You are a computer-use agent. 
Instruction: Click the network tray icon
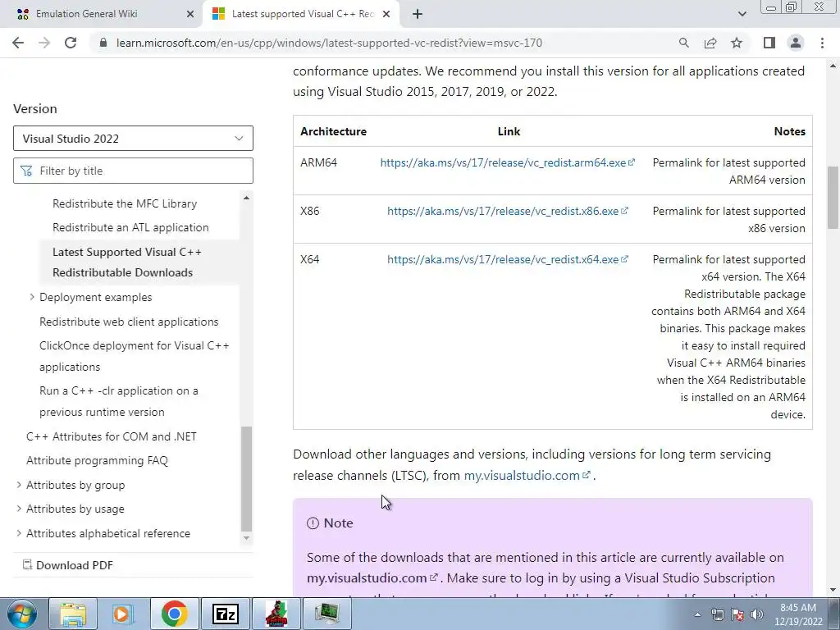pos(717,614)
